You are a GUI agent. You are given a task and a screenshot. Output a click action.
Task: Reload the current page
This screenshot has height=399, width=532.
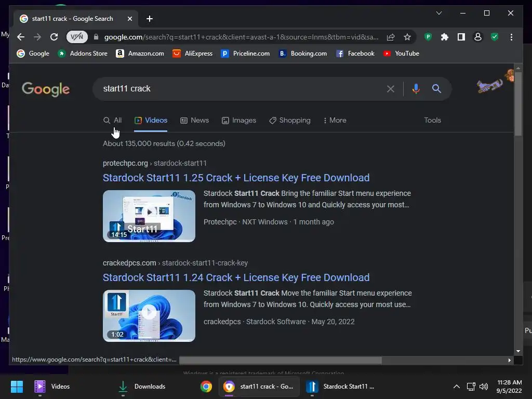(x=54, y=37)
